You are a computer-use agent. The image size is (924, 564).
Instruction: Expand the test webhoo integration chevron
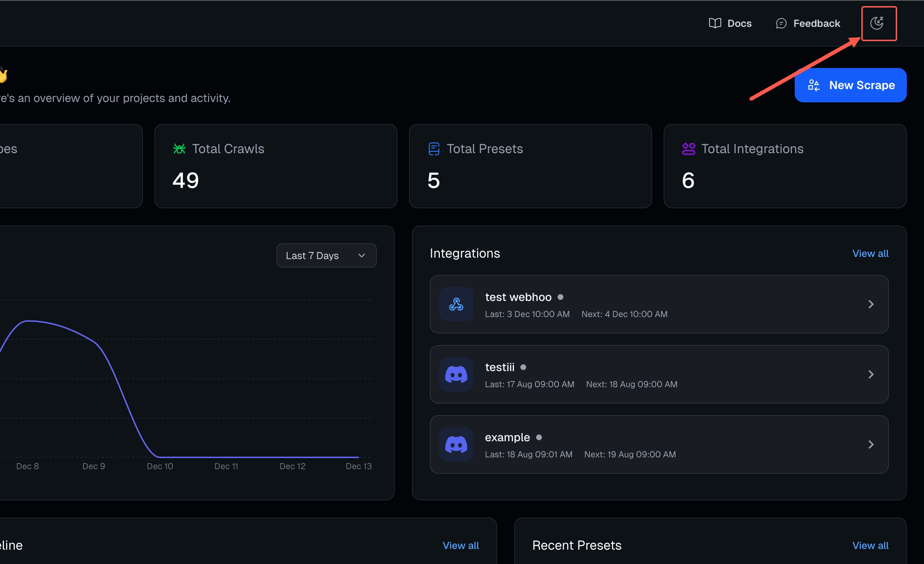(x=871, y=304)
